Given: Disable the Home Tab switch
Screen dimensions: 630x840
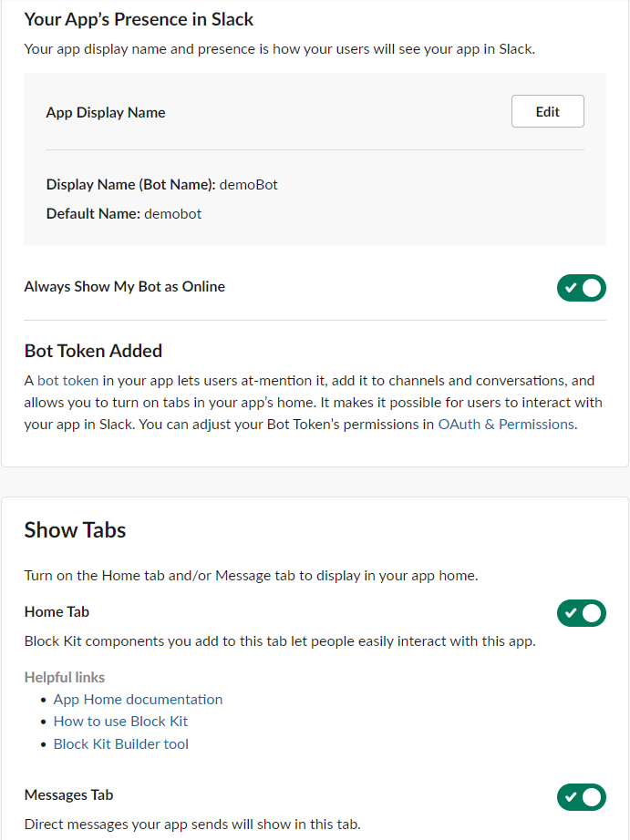Looking at the screenshot, I should [581, 613].
